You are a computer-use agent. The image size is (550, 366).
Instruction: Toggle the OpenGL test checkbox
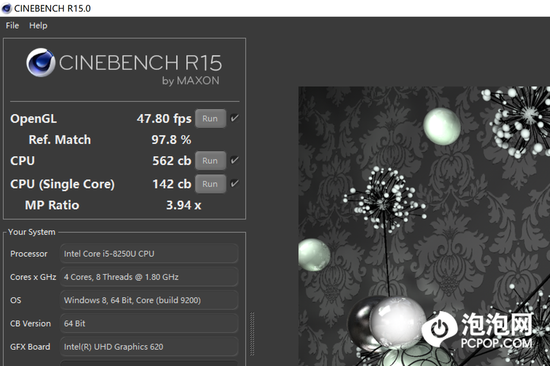click(234, 118)
